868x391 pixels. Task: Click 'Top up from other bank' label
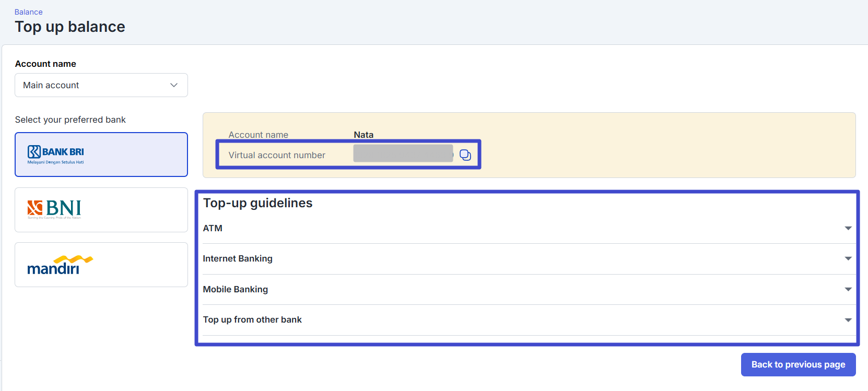pos(252,319)
